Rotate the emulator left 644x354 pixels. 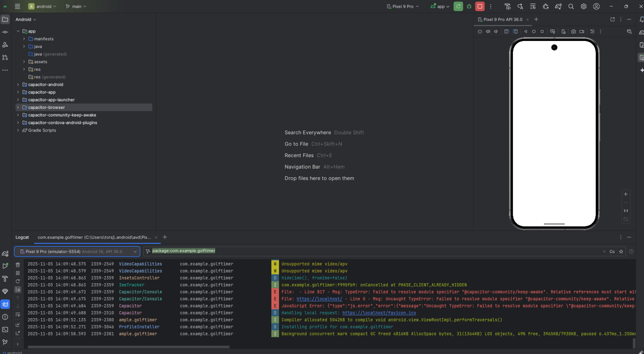506,32
